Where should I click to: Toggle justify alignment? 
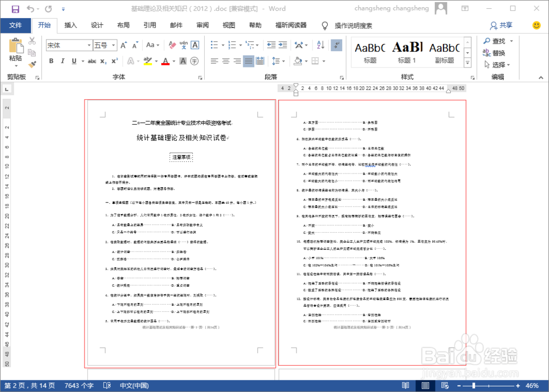pos(249,61)
